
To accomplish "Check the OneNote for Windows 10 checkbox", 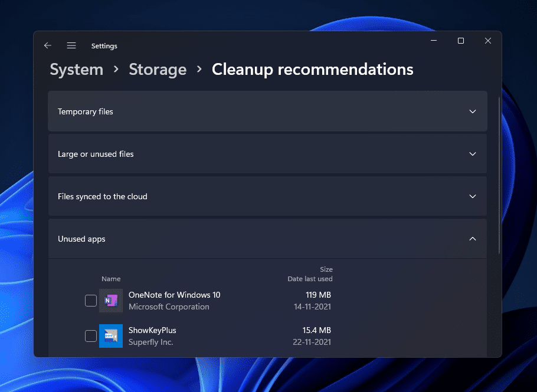I will (91, 301).
